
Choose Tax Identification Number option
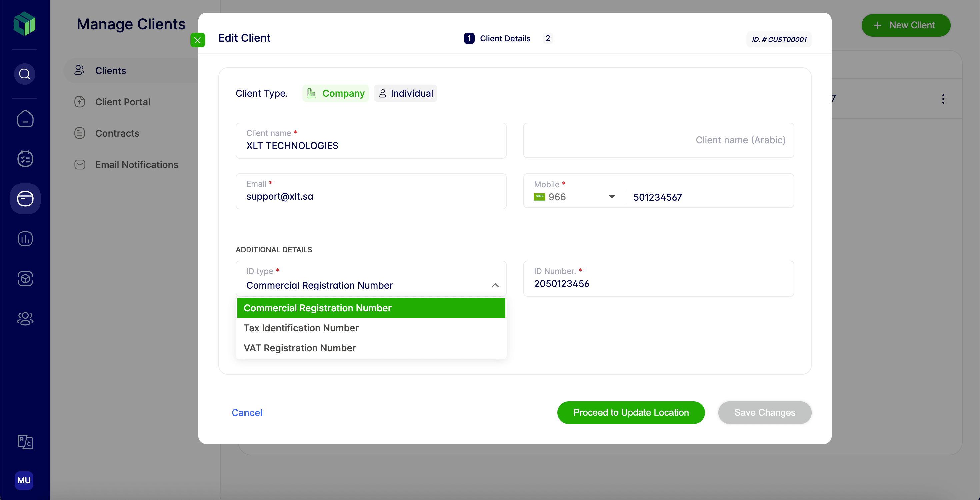pyautogui.click(x=301, y=328)
